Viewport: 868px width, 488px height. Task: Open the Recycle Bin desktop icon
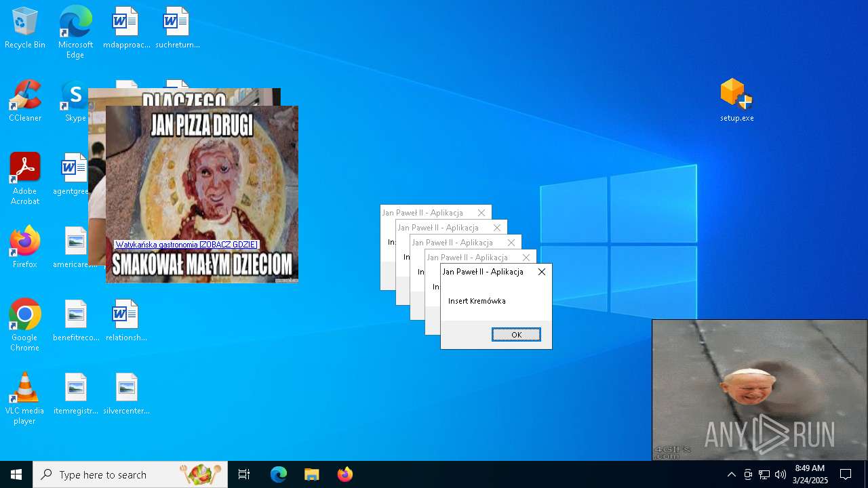coord(25,28)
